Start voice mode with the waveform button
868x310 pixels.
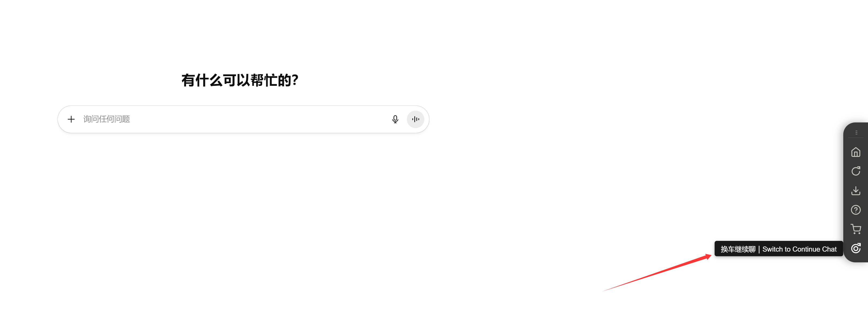[415, 119]
